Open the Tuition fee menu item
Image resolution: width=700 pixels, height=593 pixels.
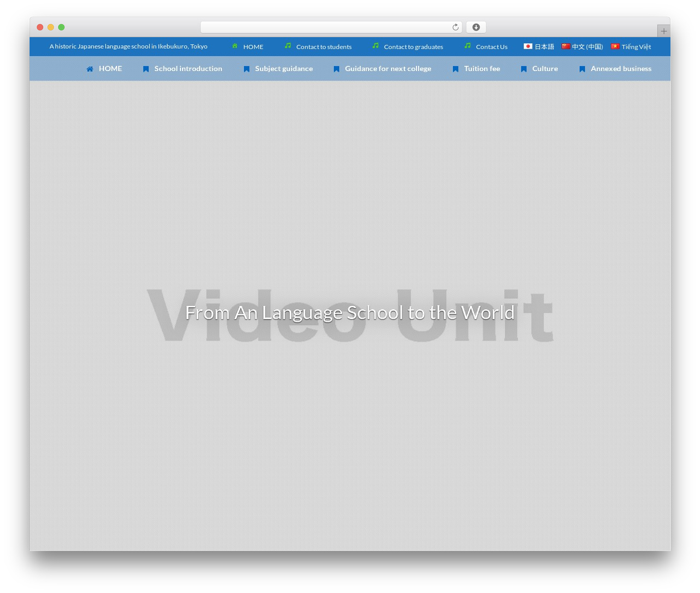[482, 68]
